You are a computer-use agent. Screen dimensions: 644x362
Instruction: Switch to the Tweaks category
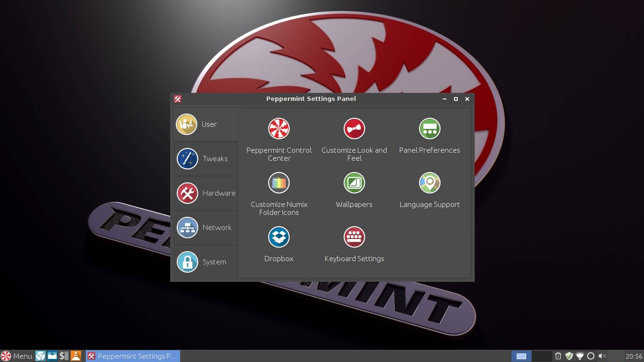click(206, 159)
